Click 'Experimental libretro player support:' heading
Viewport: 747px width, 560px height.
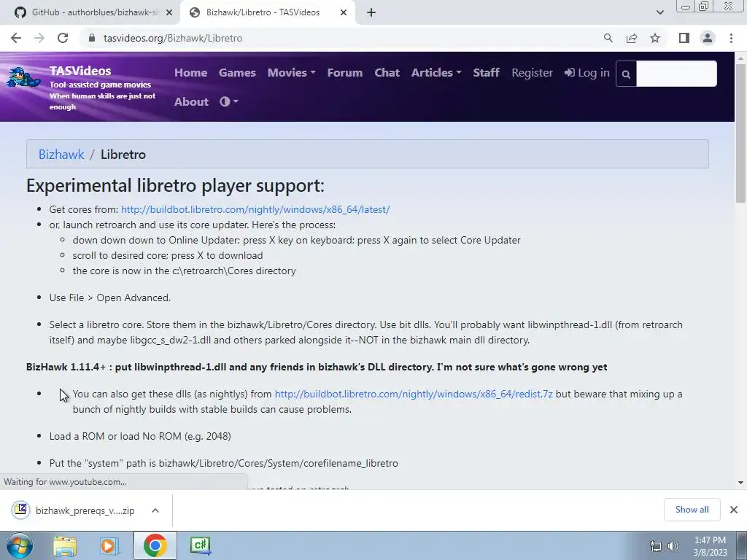[x=175, y=185]
